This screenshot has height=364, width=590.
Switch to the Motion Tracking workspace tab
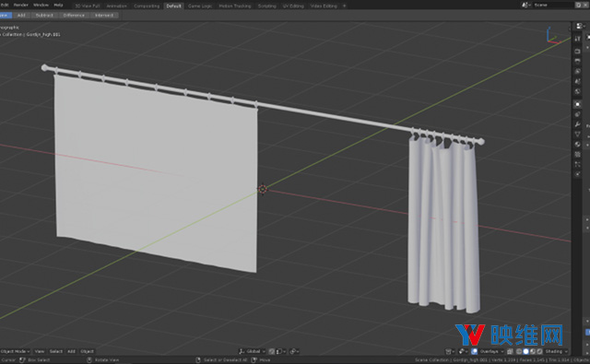[235, 6]
